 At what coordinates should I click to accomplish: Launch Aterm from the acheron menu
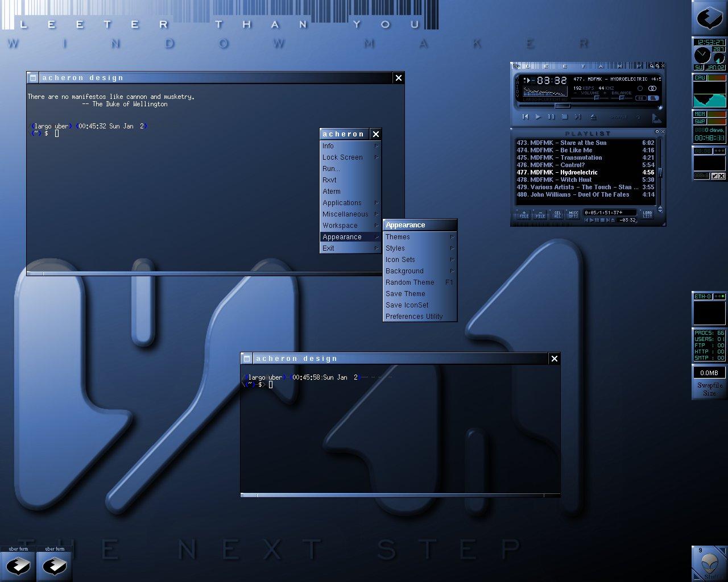click(350, 192)
